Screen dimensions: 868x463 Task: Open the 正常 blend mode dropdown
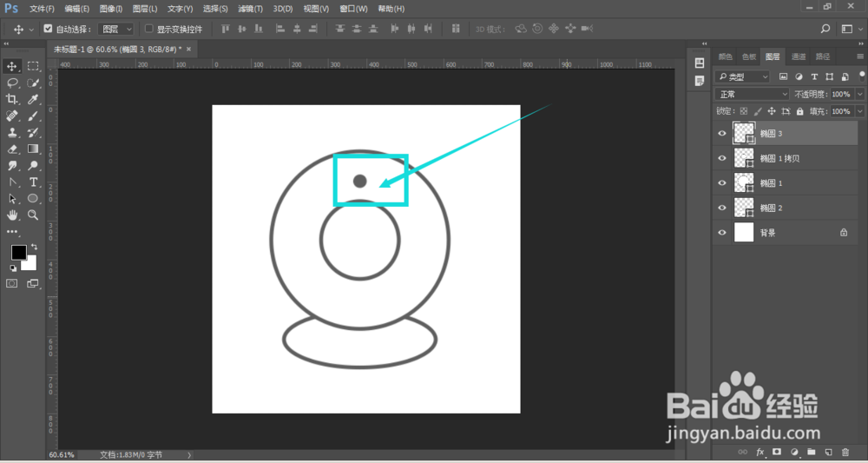(x=752, y=95)
